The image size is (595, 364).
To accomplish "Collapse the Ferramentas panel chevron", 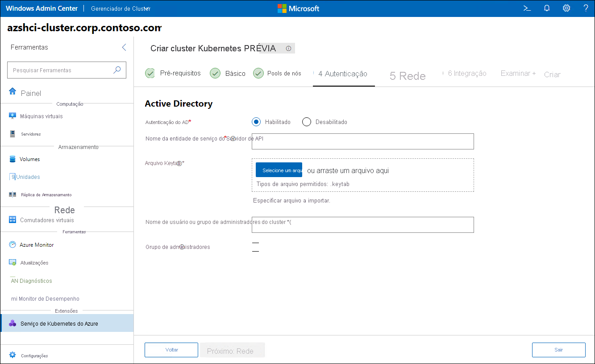I will click(124, 47).
